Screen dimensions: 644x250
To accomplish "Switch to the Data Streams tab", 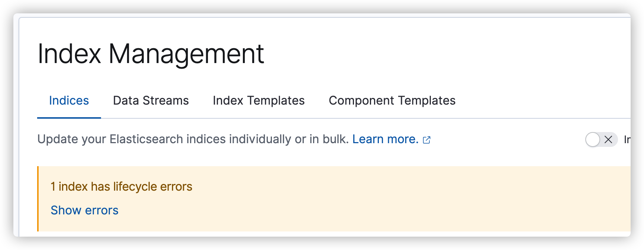I will 151,101.
